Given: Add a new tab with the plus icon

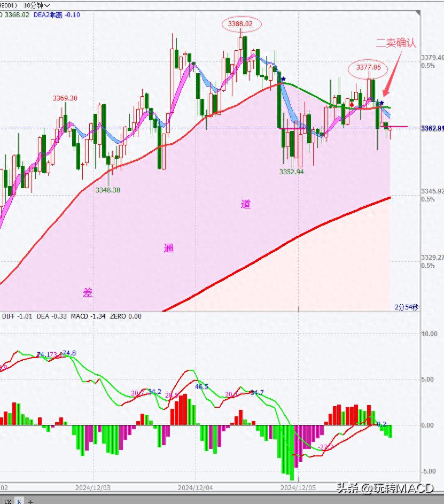Looking at the screenshot, I should (x=30, y=501).
